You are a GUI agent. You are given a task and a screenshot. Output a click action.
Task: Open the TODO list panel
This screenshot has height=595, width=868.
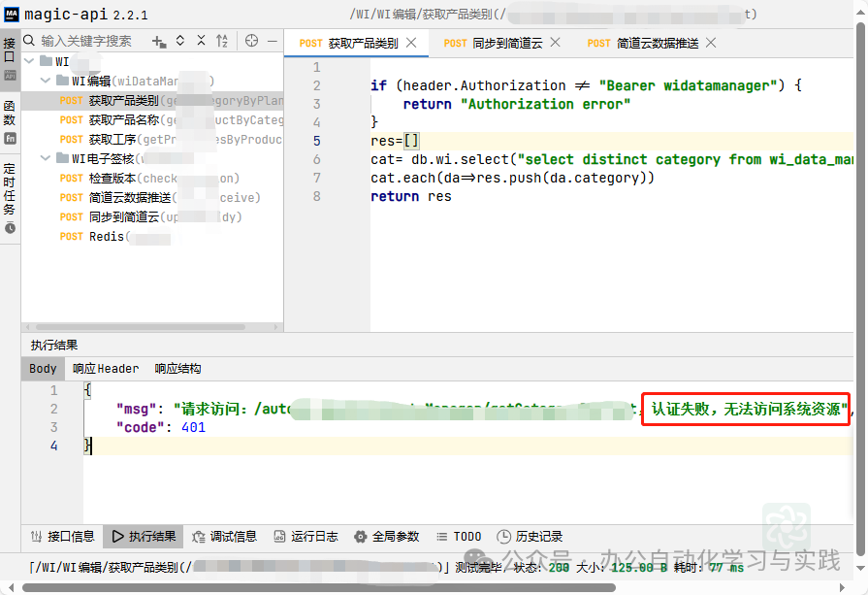[459, 536]
